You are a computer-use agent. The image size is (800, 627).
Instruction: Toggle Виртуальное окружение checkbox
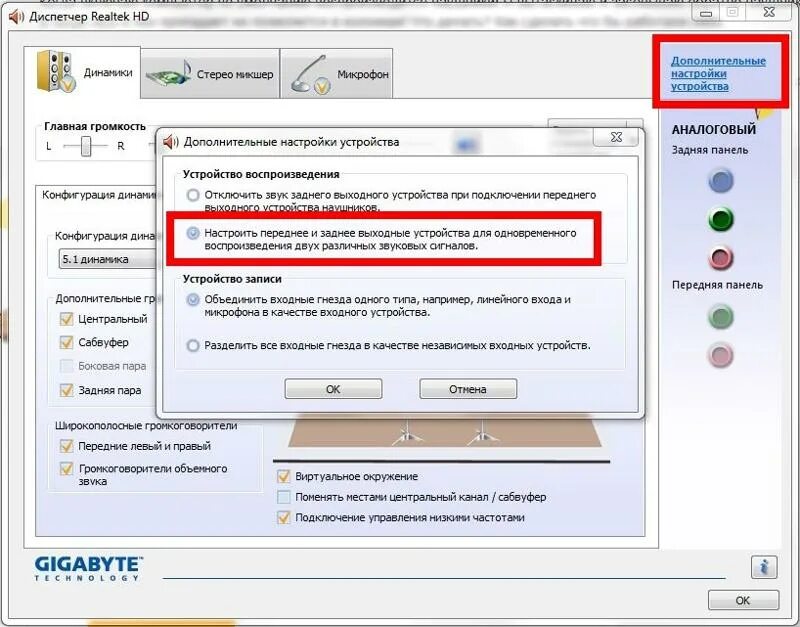[283, 476]
